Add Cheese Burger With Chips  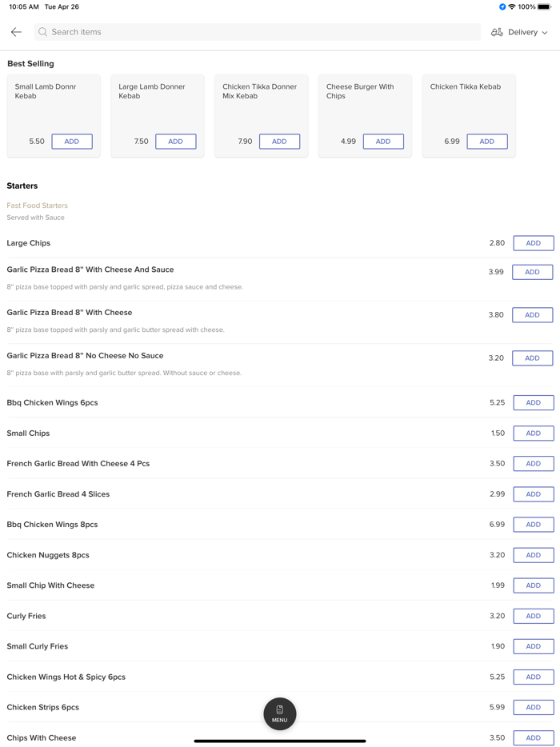(384, 142)
